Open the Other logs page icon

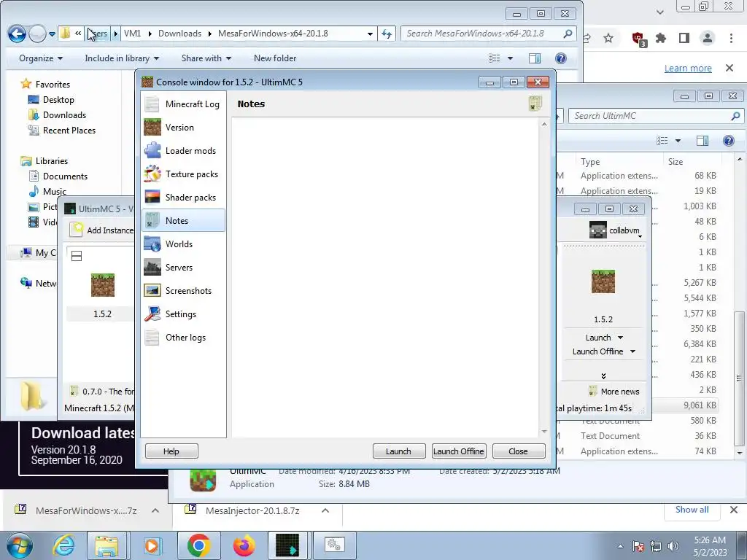[x=152, y=337]
